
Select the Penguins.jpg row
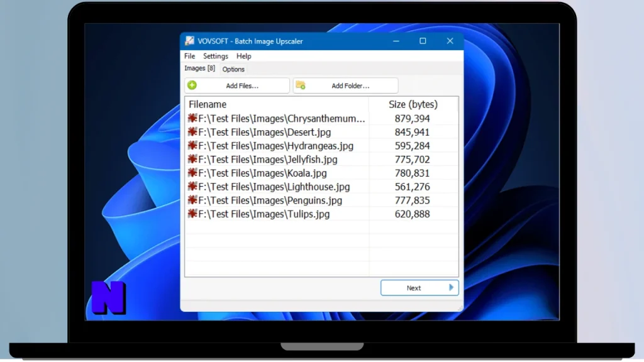[x=321, y=200]
